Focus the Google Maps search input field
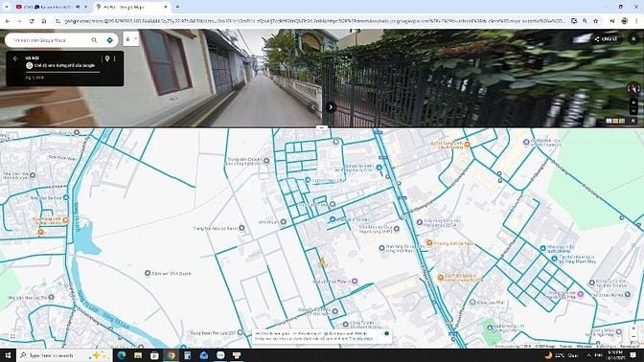This screenshot has height=362, width=644. 49,40
